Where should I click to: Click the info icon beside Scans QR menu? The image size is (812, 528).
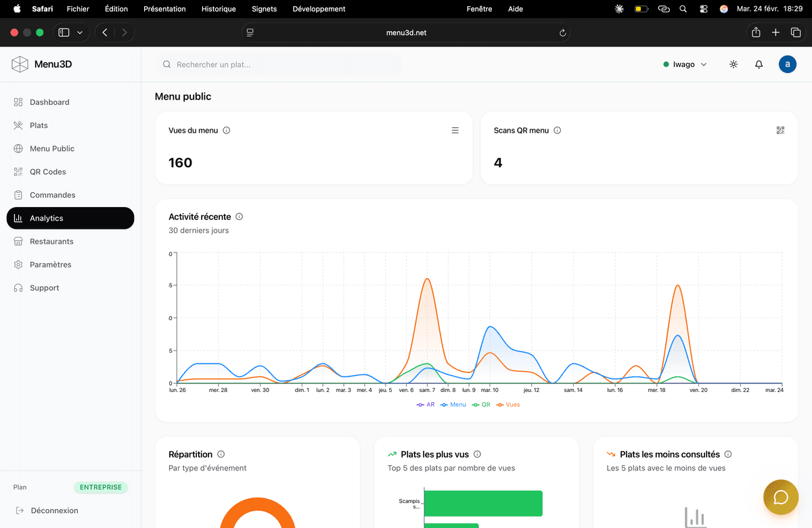coord(558,131)
